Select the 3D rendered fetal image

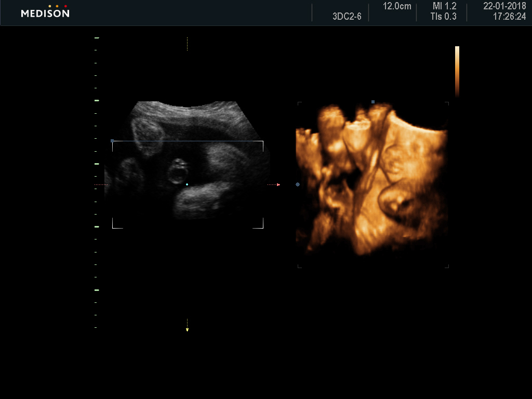click(371, 182)
